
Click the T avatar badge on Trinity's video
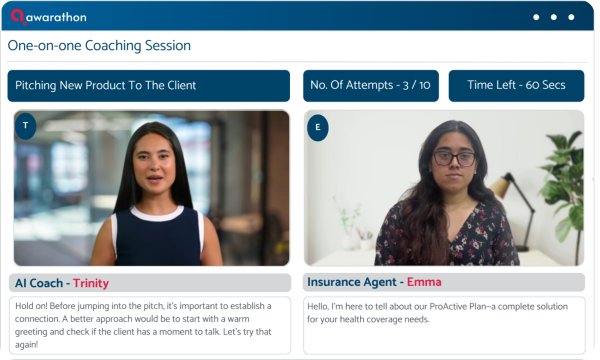[25, 125]
